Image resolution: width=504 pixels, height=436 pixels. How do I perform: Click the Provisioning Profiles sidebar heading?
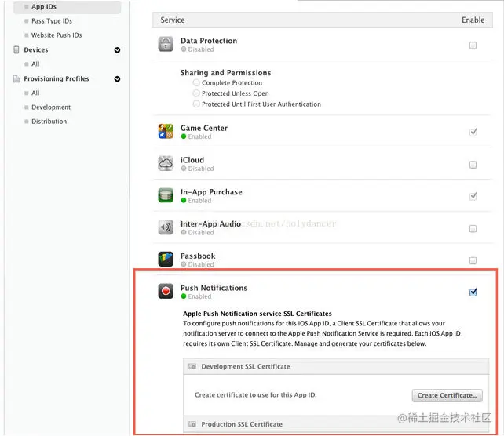[x=57, y=78]
